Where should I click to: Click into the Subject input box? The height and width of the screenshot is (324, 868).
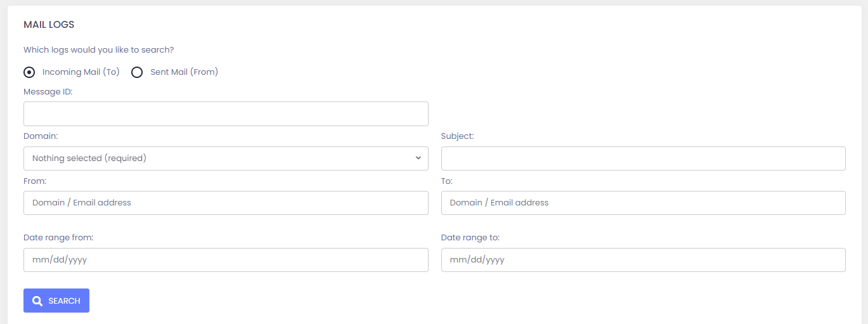coord(643,159)
